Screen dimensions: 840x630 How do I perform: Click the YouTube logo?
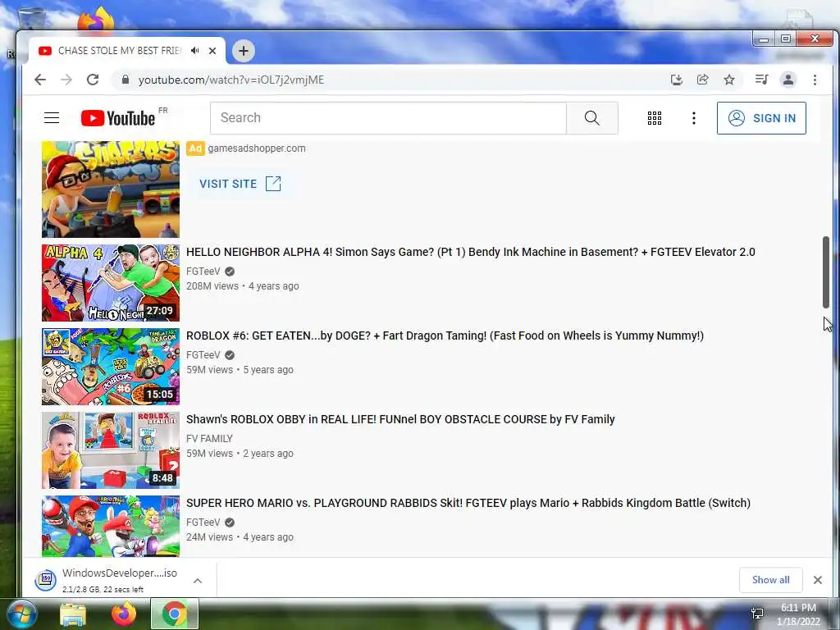coord(118,118)
